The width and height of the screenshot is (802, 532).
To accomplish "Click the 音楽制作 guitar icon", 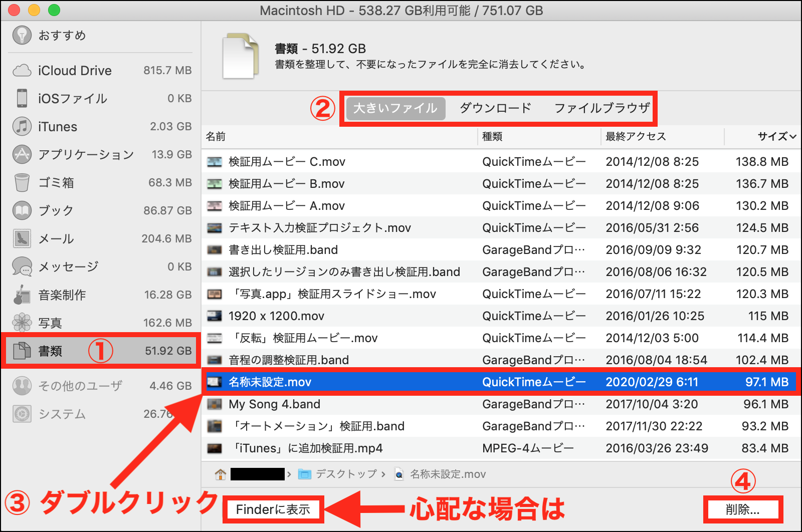I will click(x=22, y=295).
